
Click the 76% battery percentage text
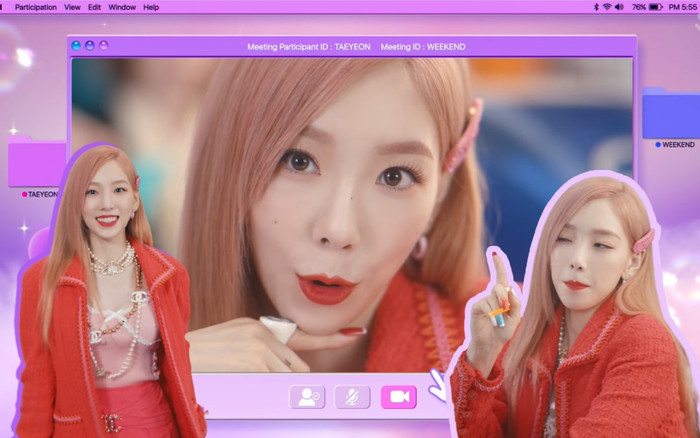coord(638,7)
